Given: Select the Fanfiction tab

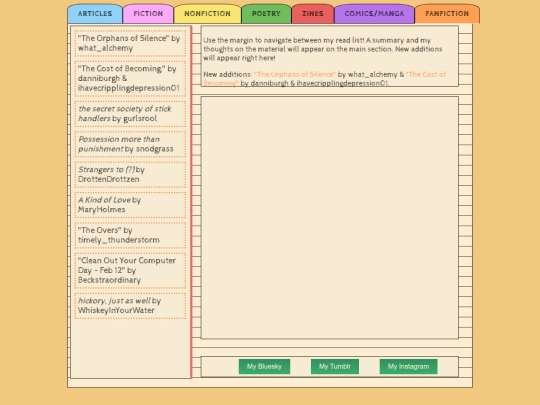Looking at the screenshot, I should coord(447,14).
